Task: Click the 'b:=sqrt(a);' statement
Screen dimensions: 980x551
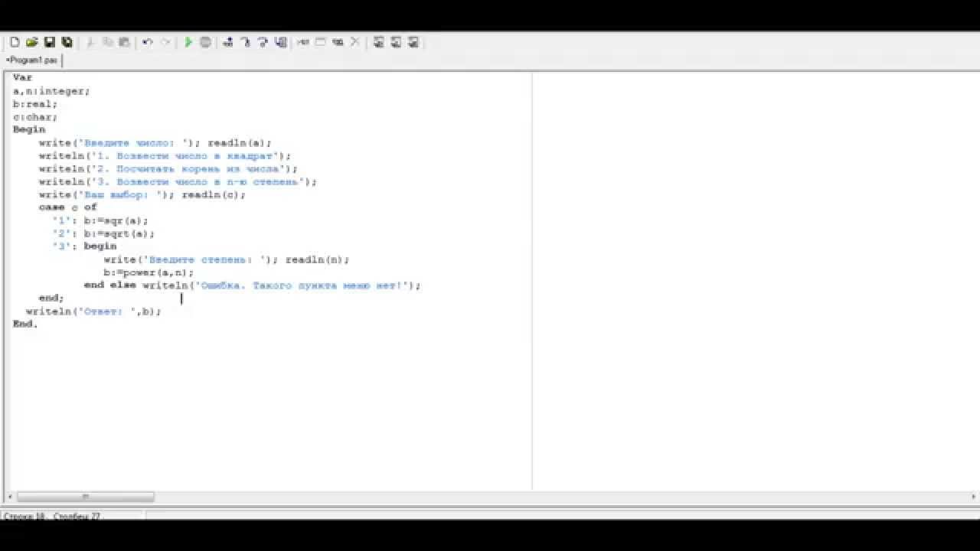Action: (x=119, y=233)
